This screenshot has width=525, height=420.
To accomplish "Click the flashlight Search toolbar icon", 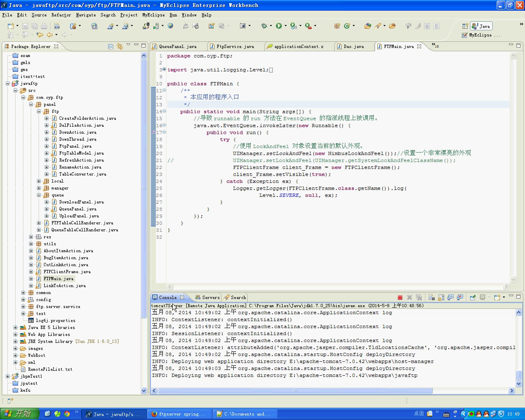I will pos(378,26).
